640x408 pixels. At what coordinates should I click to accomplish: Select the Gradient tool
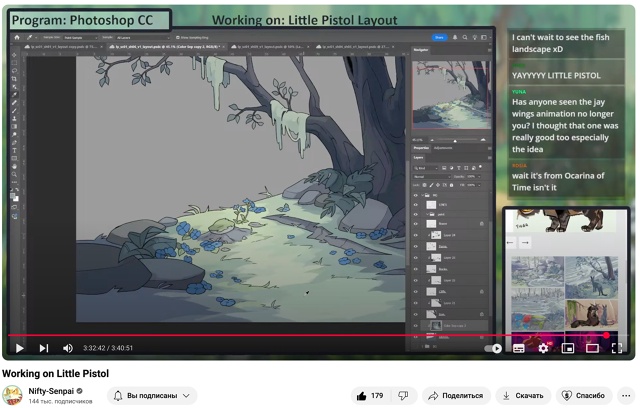pos(15,126)
